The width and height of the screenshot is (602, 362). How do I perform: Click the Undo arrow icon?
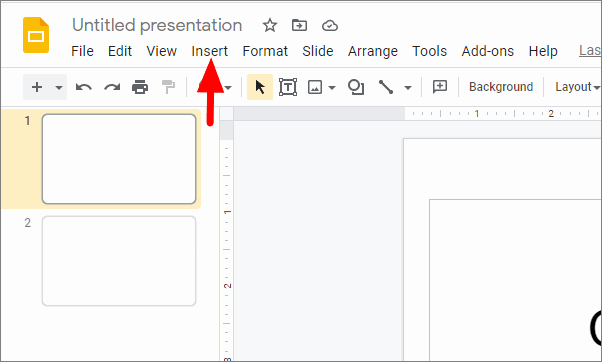84,87
